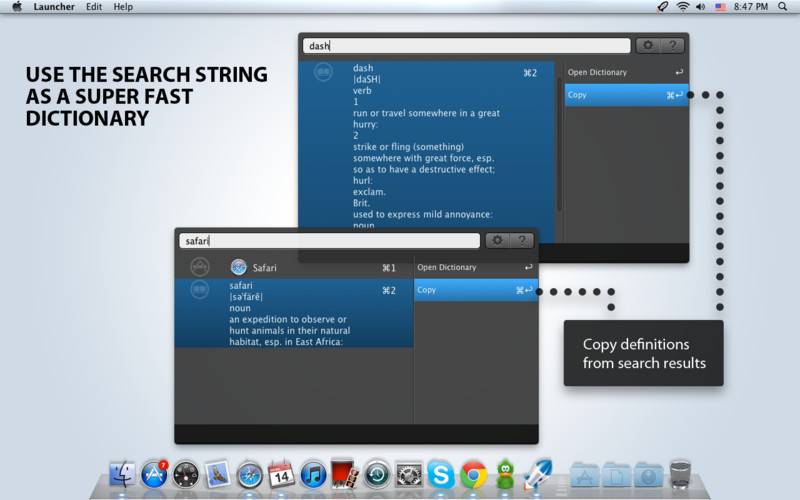Open the Wi-Fi status menu
Image resolution: width=800 pixels, height=500 pixels.
click(x=683, y=7)
